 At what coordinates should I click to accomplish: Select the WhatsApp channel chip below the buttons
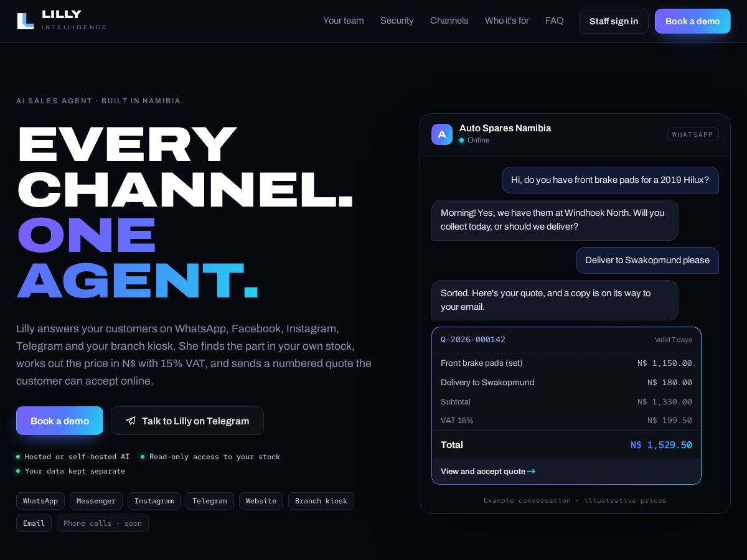[x=40, y=501]
